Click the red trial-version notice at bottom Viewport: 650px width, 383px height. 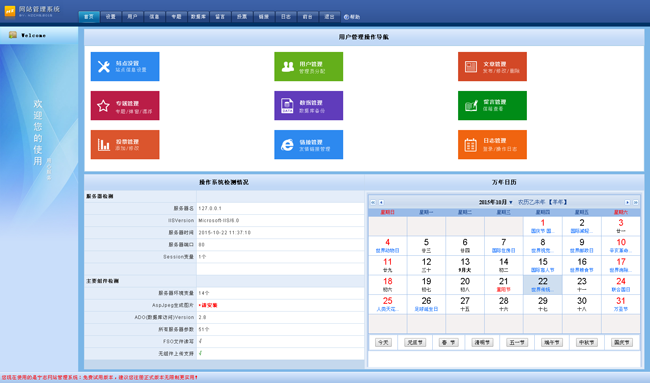[99, 378]
